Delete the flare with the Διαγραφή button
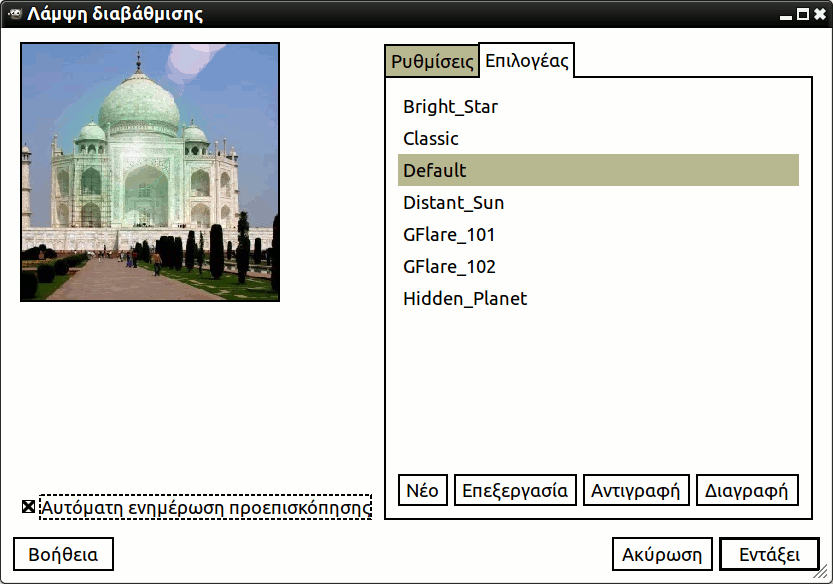 coord(747,490)
